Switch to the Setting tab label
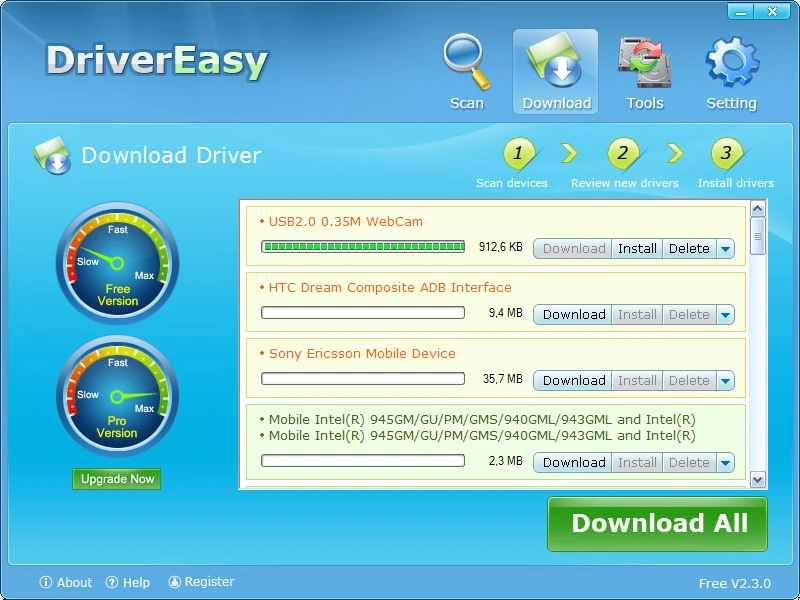 (x=731, y=103)
